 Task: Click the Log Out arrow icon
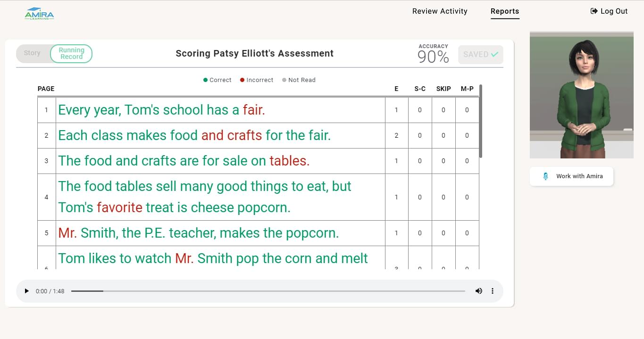(594, 11)
